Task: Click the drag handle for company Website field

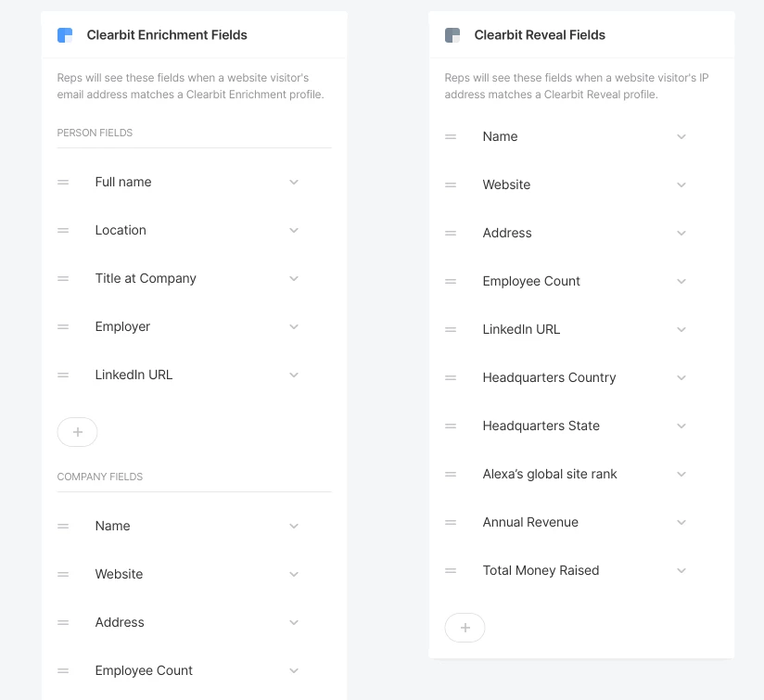Action: (x=63, y=574)
